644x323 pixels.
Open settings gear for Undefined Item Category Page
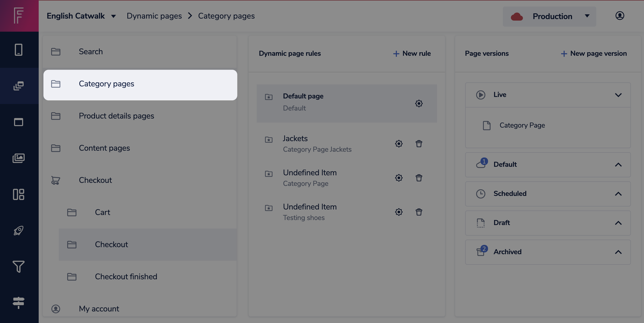click(399, 178)
